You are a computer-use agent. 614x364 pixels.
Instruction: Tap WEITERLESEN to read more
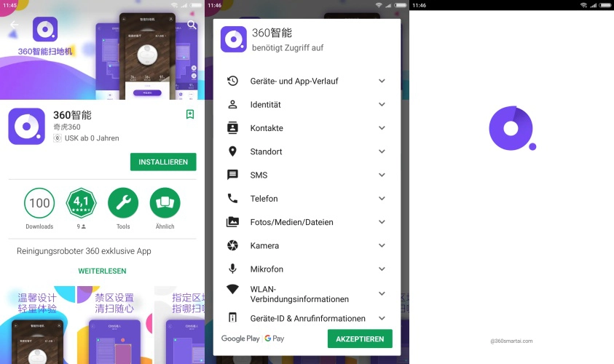click(102, 271)
